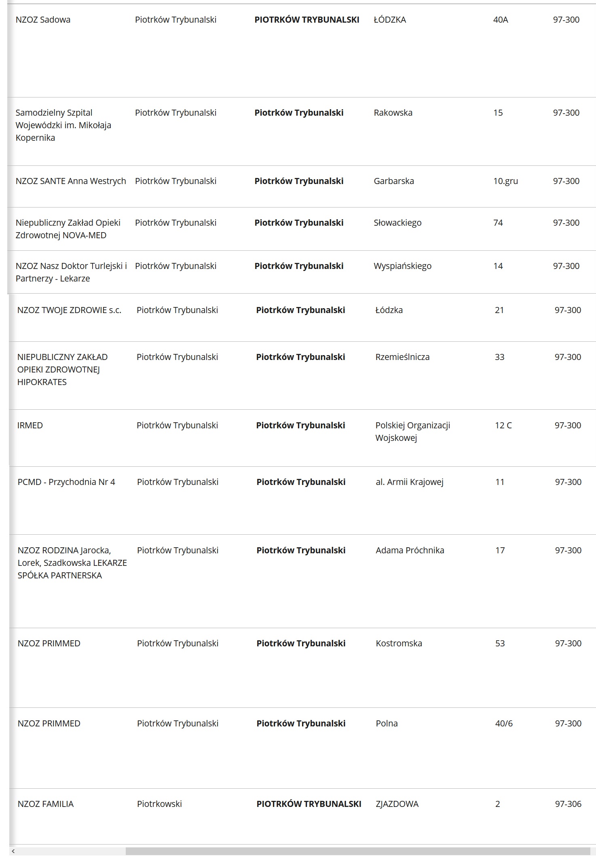Click the 97-306 postal code

pos(568,804)
